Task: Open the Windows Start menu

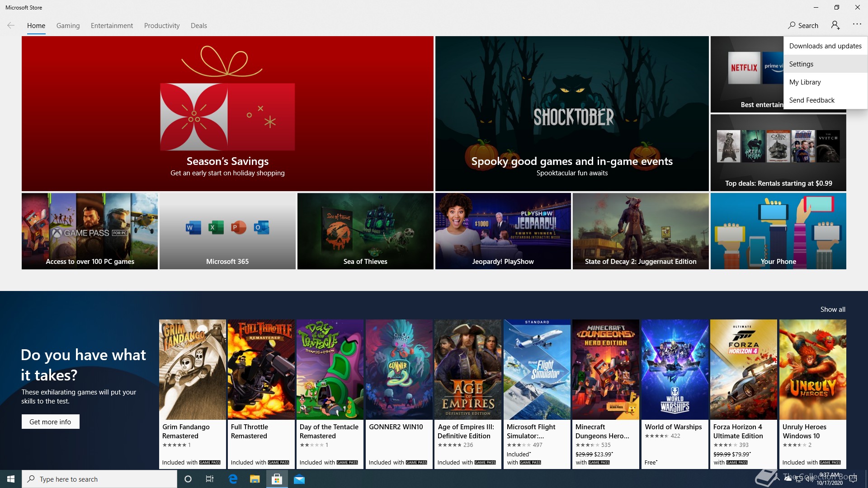Action: (x=11, y=479)
